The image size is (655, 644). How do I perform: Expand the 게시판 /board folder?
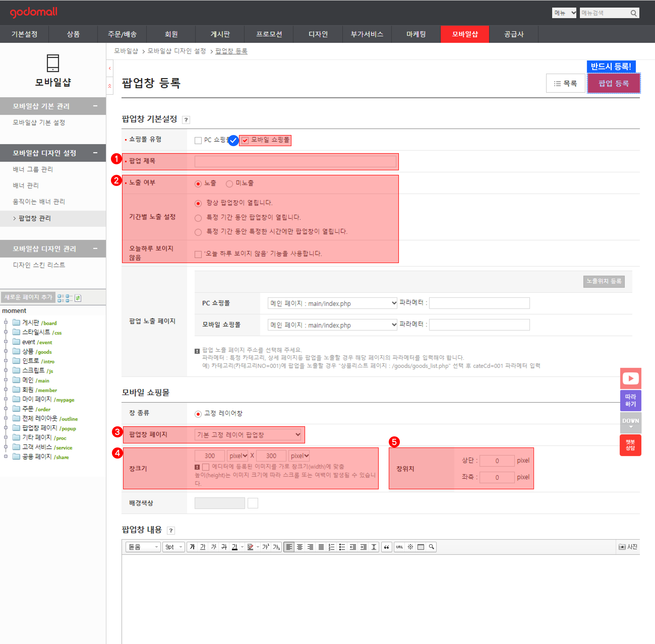coord(6,322)
